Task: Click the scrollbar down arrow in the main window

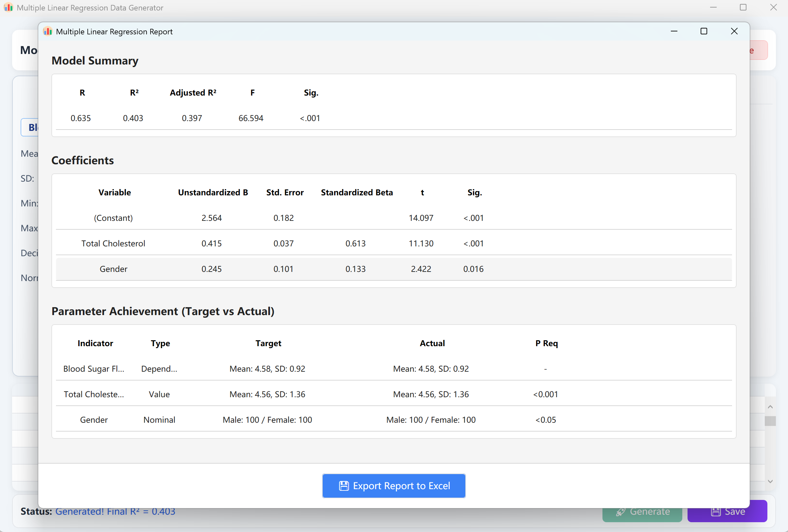Action: point(770,481)
